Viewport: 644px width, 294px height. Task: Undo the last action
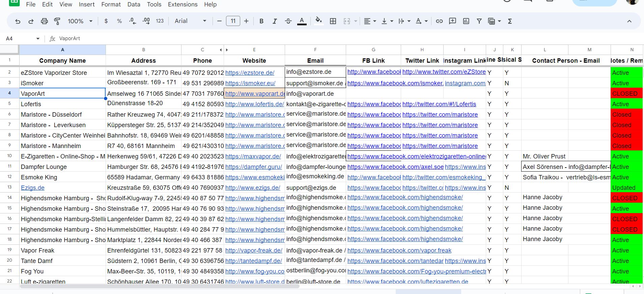(x=18, y=21)
